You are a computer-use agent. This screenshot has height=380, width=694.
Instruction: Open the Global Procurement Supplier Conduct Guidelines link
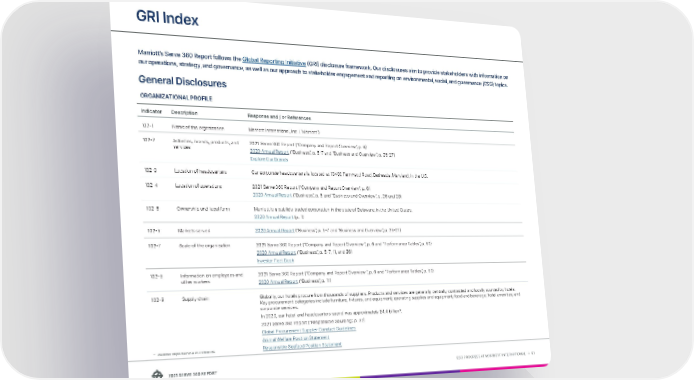(308, 330)
